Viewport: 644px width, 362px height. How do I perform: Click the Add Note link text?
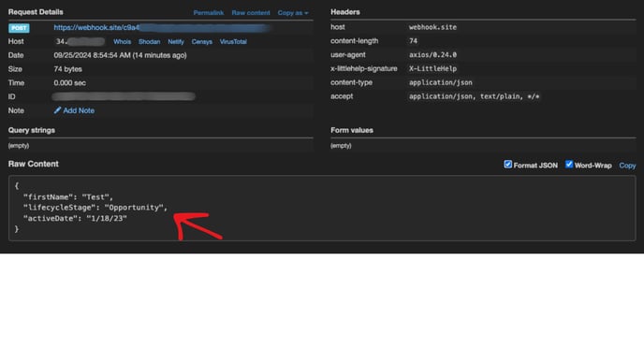tap(79, 110)
